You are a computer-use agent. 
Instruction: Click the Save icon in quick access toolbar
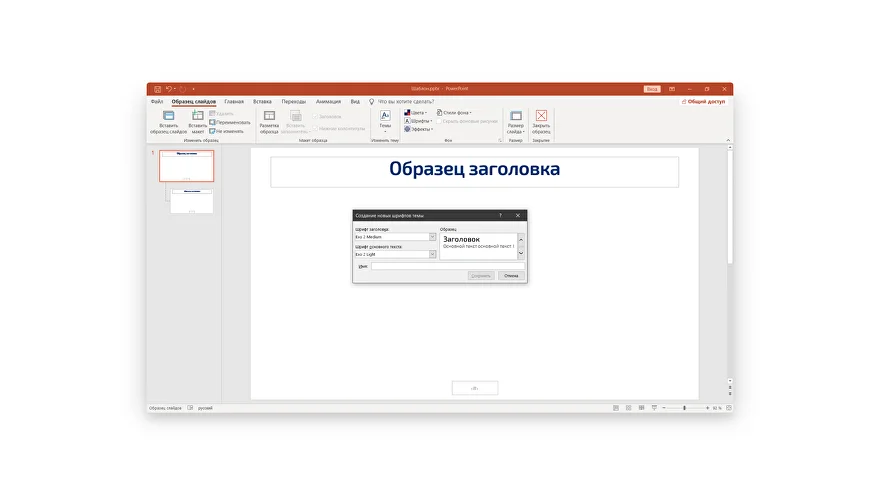click(158, 89)
